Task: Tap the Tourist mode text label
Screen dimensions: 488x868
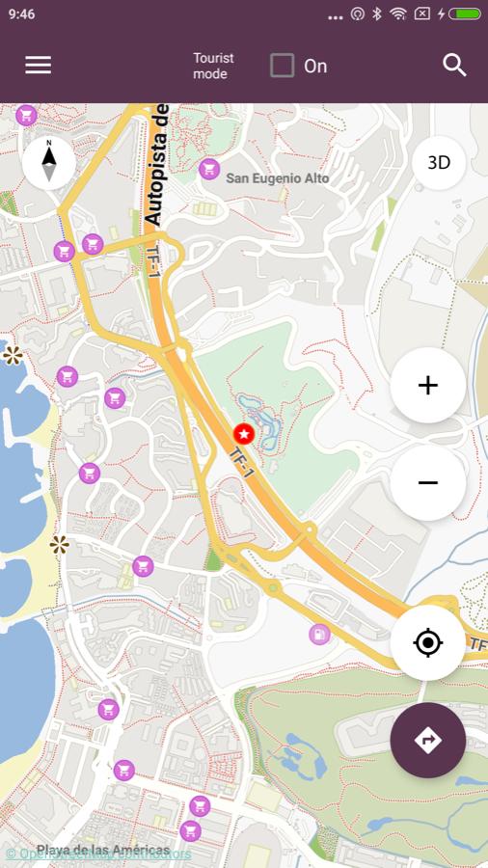Action: (x=213, y=66)
